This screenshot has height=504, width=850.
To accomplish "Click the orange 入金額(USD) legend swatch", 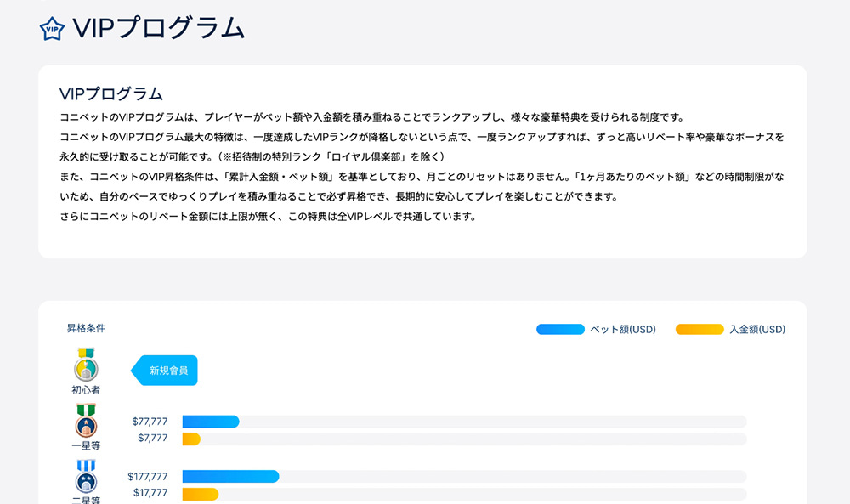I will pyautogui.click(x=700, y=330).
